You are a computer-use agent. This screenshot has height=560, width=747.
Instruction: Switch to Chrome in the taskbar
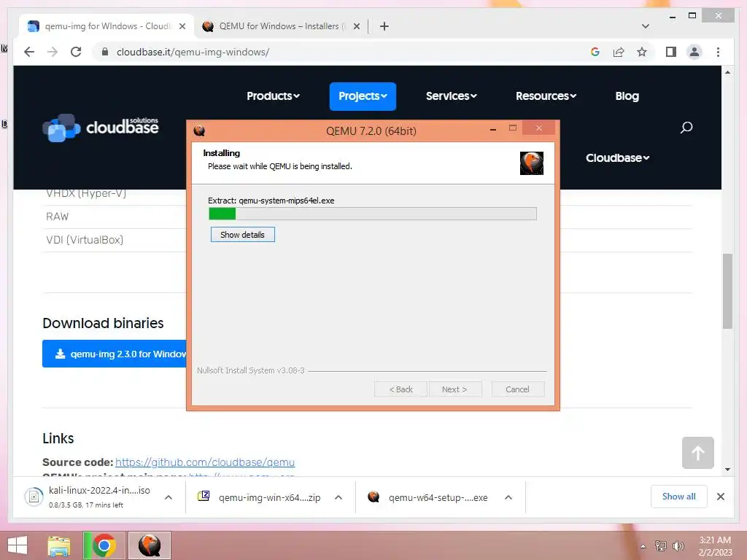click(x=104, y=545)
